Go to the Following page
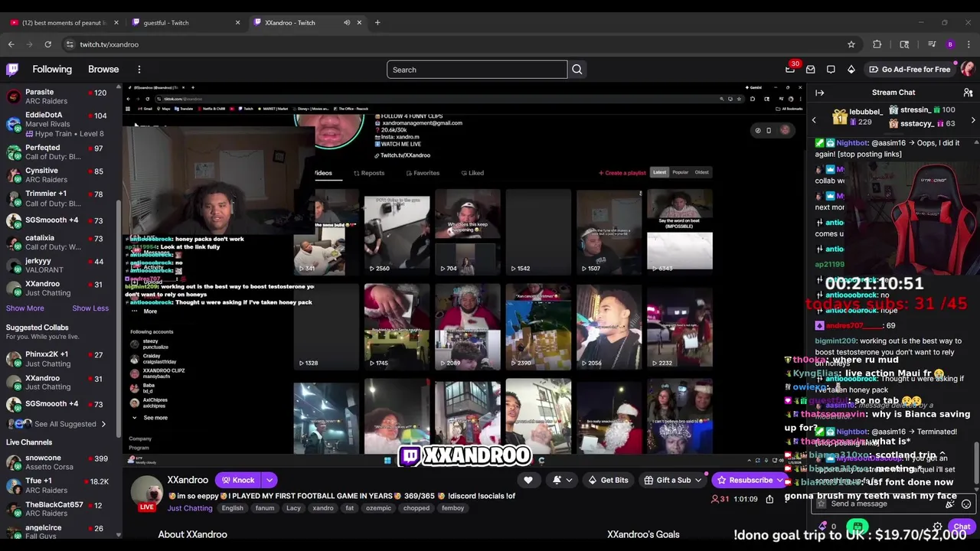The image size is (980, 551). (52, 70)
